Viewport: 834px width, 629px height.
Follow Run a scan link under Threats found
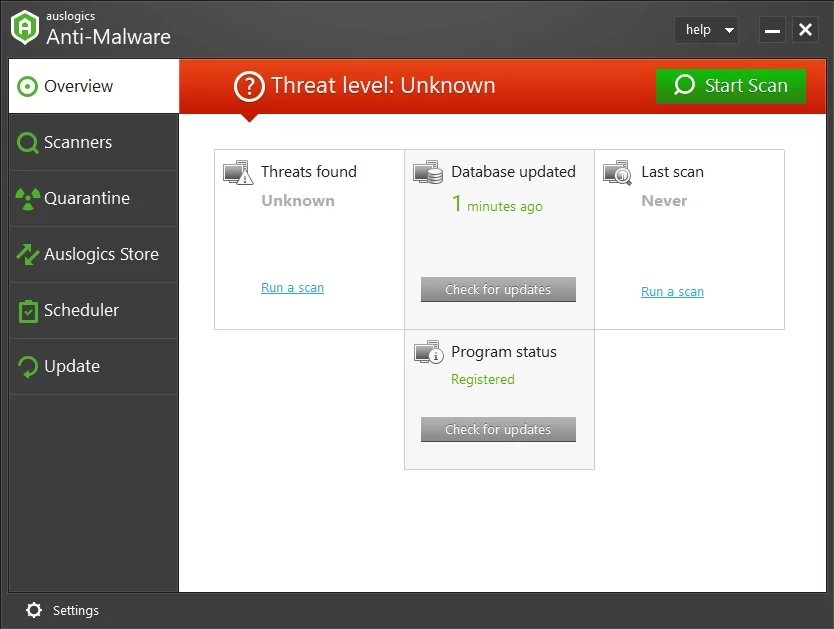pos(292,288)
